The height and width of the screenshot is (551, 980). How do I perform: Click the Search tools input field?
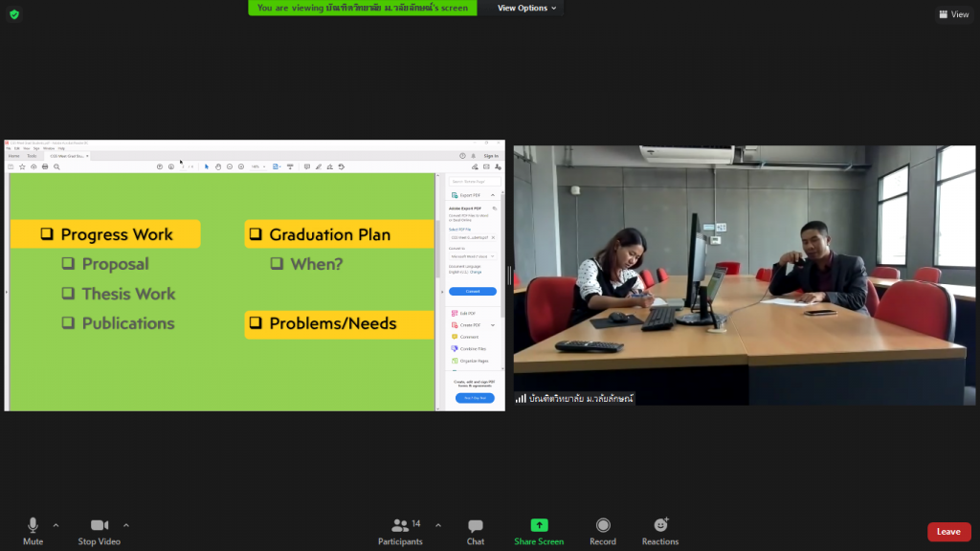click(x=473, y=181)
